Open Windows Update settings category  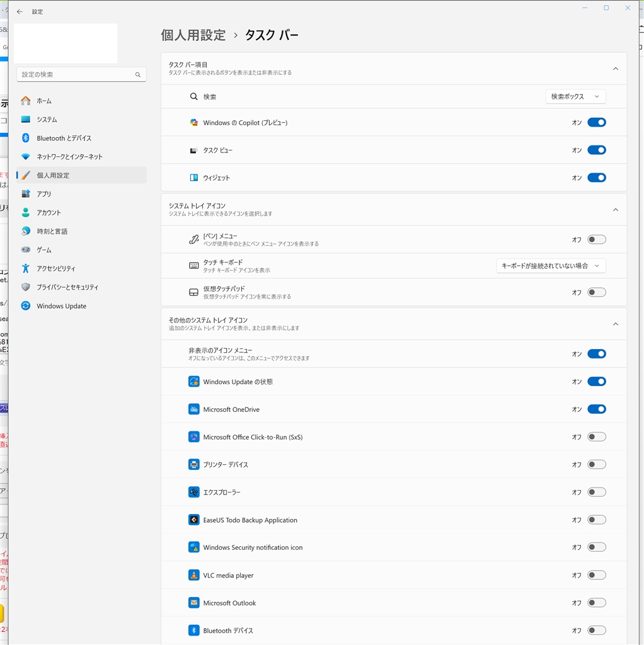tap(81, 305)
